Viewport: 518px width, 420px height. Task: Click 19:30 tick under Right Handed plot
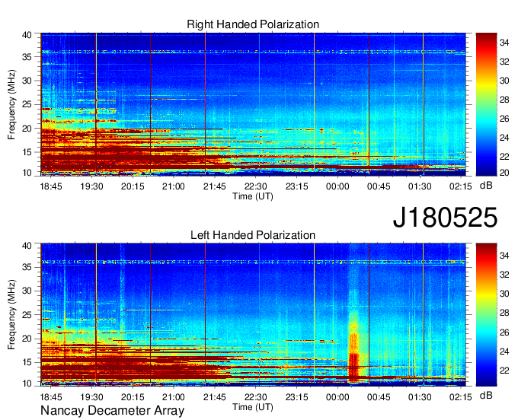pos(92,186)
